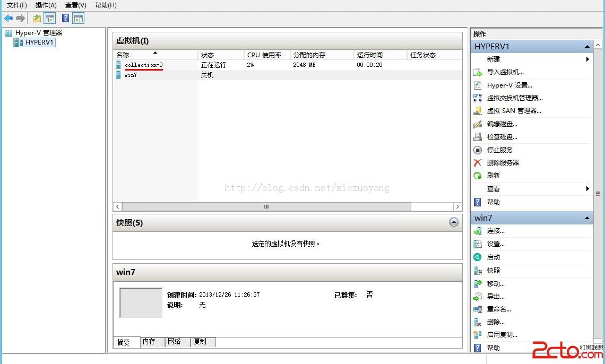Toggle the console tree pane toolbar icon
The height and width of the screenshot is (364, 605).
50,18
